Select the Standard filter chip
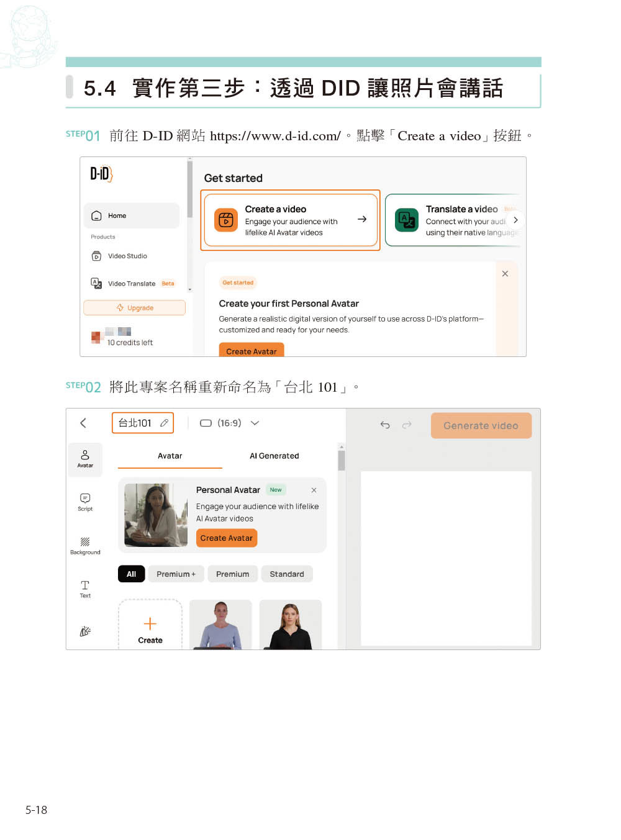Screen dimensions: 621x840 pyautogui.click(x=287, y=574)
